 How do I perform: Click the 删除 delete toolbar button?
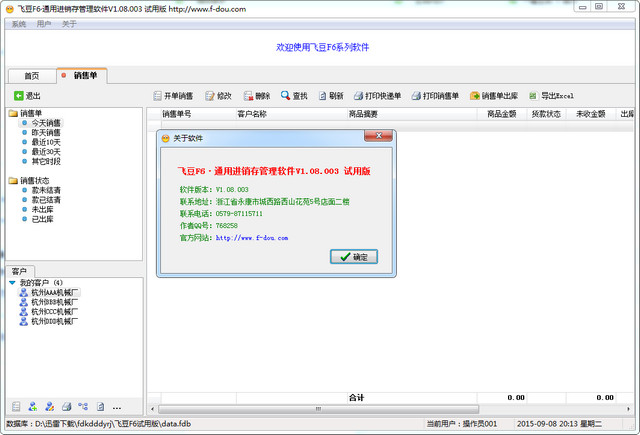[257, 96]
